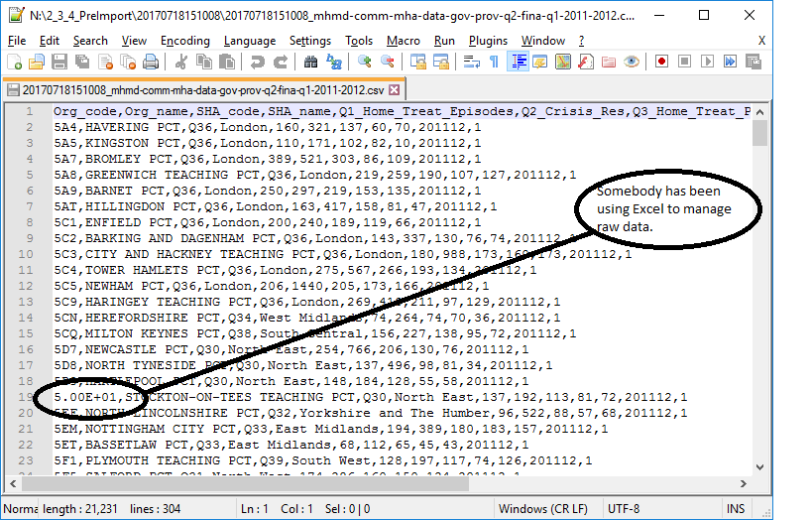Viewport: 812px width, 520px height.
Task: Click the Save Recorded Macro icon
Action: pos(754,62)
